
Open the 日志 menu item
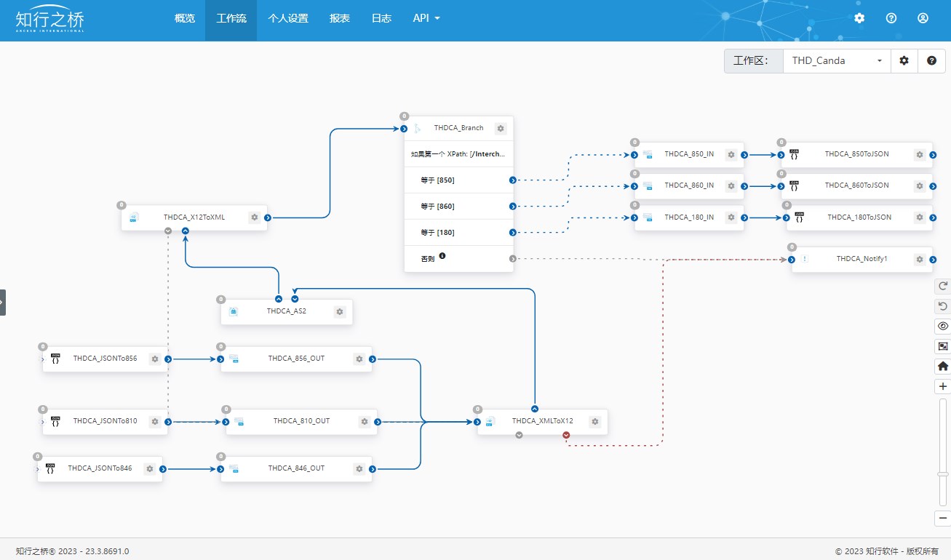point(381,19)
